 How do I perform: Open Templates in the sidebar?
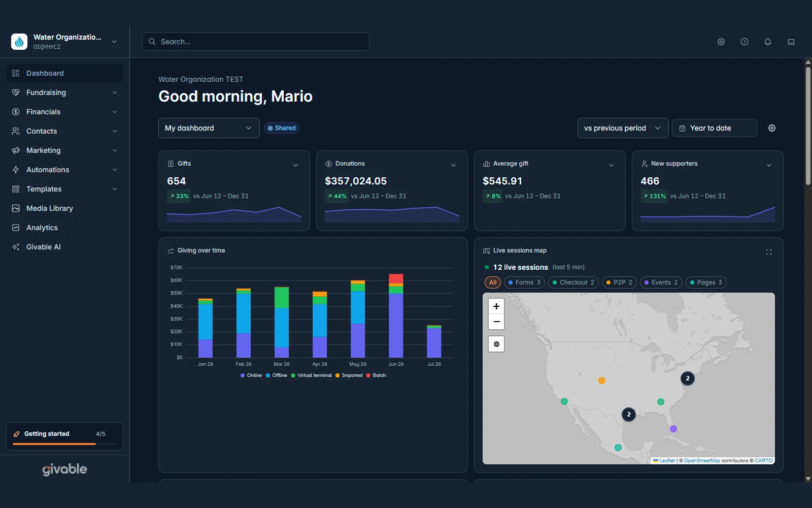click(x=64, y=189)
